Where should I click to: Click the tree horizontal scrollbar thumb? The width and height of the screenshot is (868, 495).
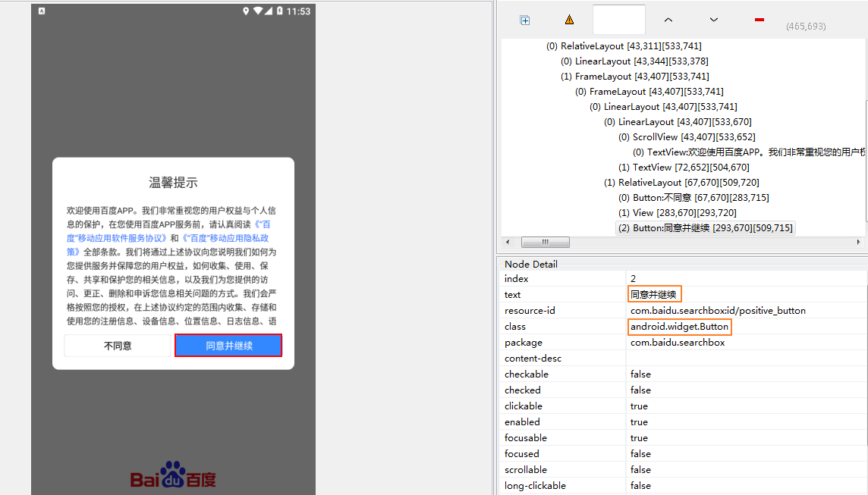[546, 242]
